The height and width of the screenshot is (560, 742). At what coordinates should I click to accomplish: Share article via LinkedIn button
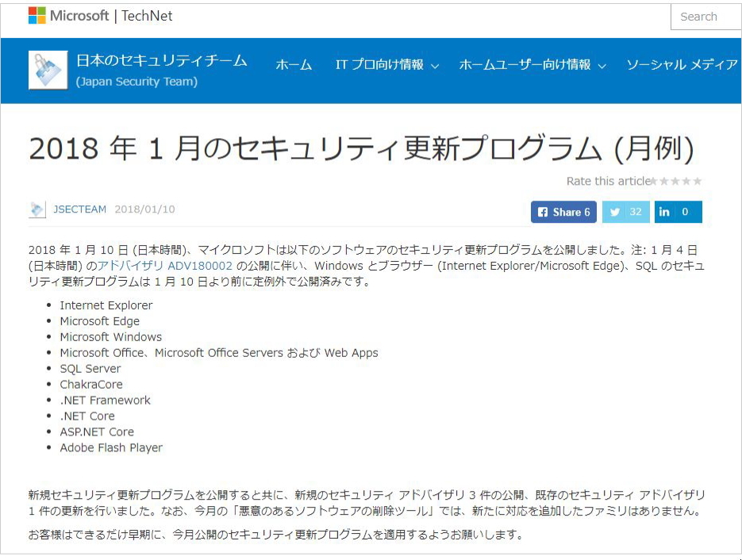pos(678,212)
